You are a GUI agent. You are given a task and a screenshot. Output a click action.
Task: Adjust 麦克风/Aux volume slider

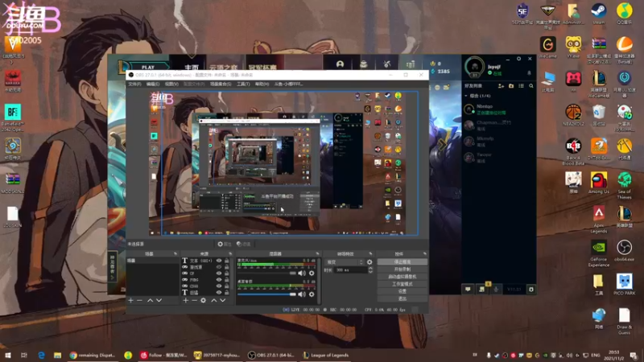pyautogui.click(x=266, y=273)
